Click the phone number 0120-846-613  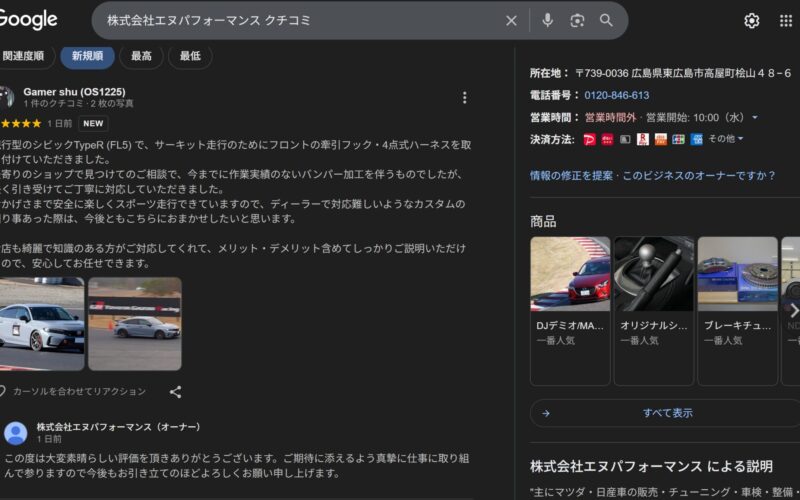616,95
